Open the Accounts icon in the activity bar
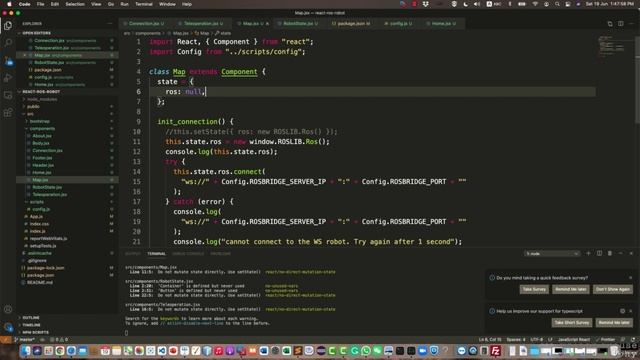 pyautogui.click(x=8, y=309)
